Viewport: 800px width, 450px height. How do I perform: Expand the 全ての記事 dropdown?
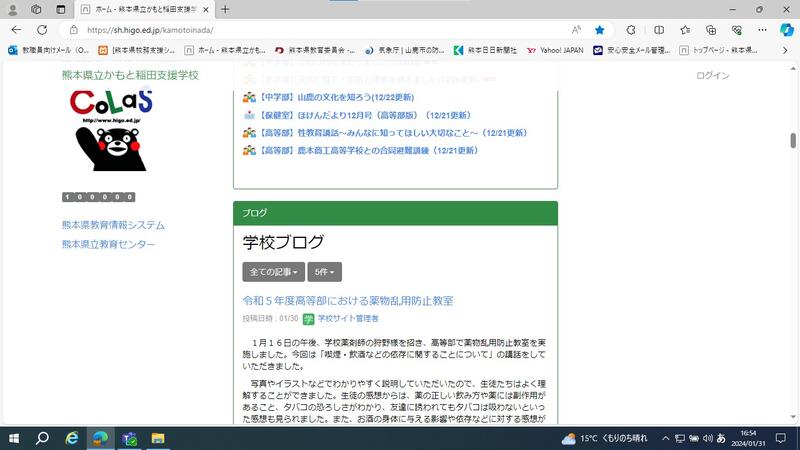273,272
